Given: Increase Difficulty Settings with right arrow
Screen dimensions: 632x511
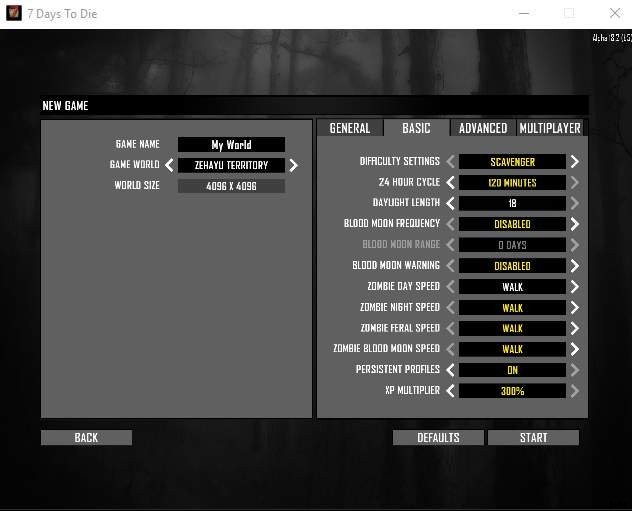Looking at the screenshot, I should click(575, 162).
